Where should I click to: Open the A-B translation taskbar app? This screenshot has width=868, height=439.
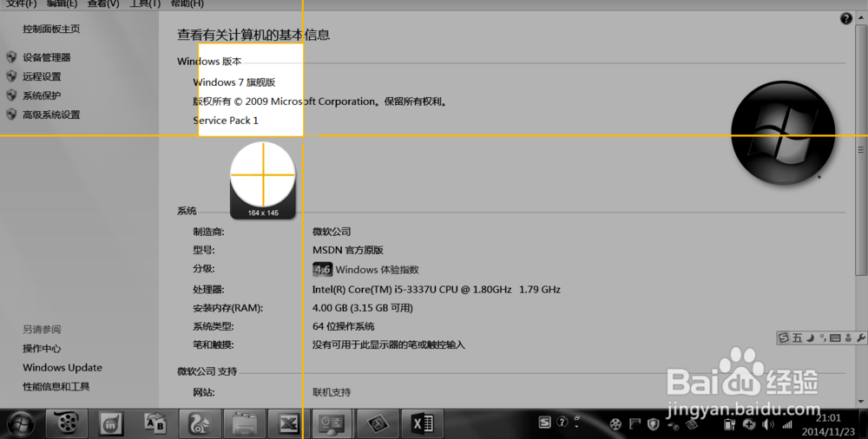[x=155, y=424]
